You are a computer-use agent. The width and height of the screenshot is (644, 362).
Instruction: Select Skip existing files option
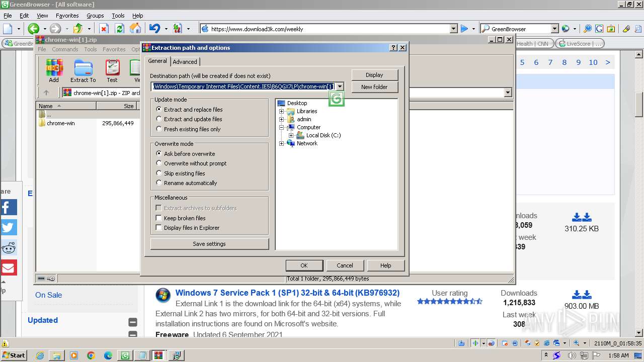[x=181, y=173]
